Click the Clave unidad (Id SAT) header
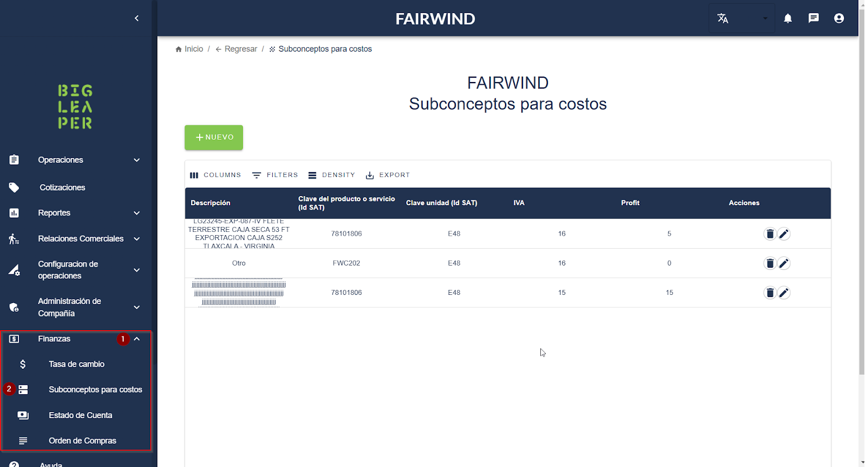868x467 pixels. pyautogui.click(x=442, y=203)
